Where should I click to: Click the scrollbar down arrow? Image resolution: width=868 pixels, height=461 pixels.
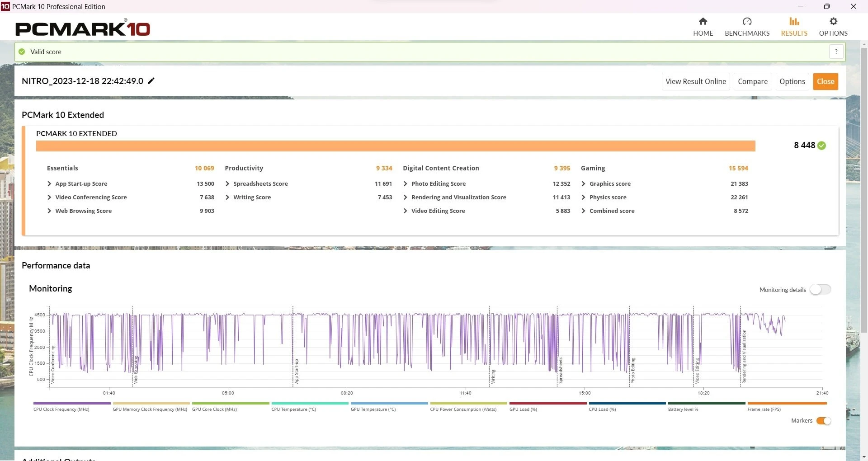(864, 457)
